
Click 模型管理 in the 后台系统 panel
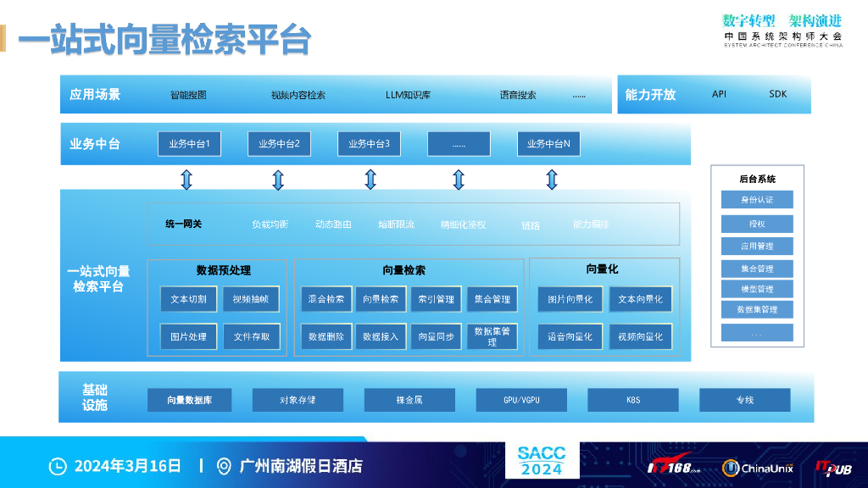click(x=757, y=289)
